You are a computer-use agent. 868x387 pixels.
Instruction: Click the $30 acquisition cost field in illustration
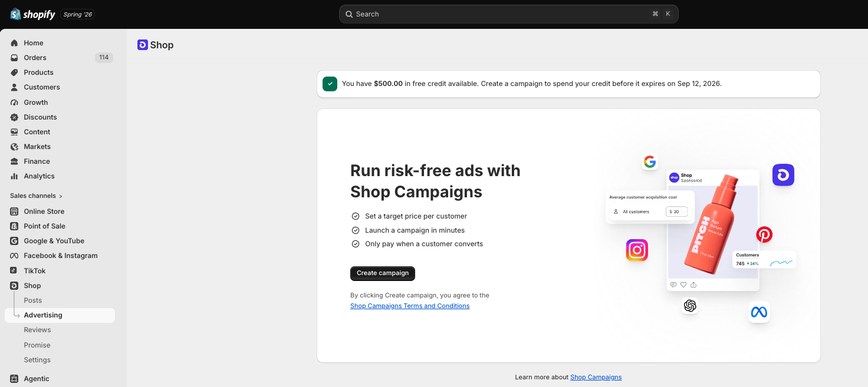click(677, 211)
